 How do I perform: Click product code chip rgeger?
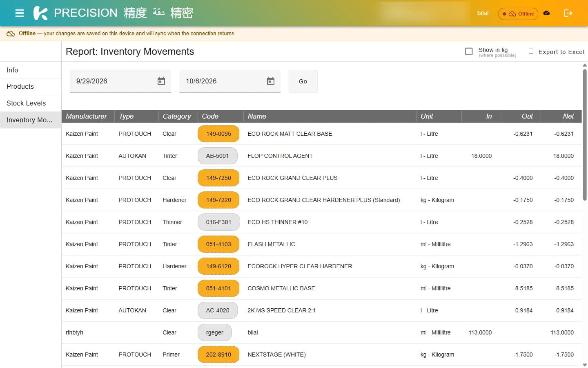point(215,332)
